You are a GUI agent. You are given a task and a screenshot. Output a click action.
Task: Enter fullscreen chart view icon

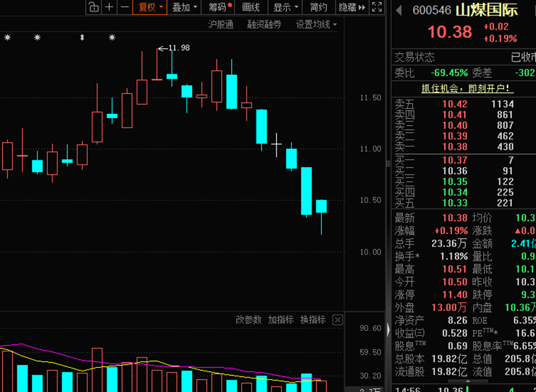377,7
